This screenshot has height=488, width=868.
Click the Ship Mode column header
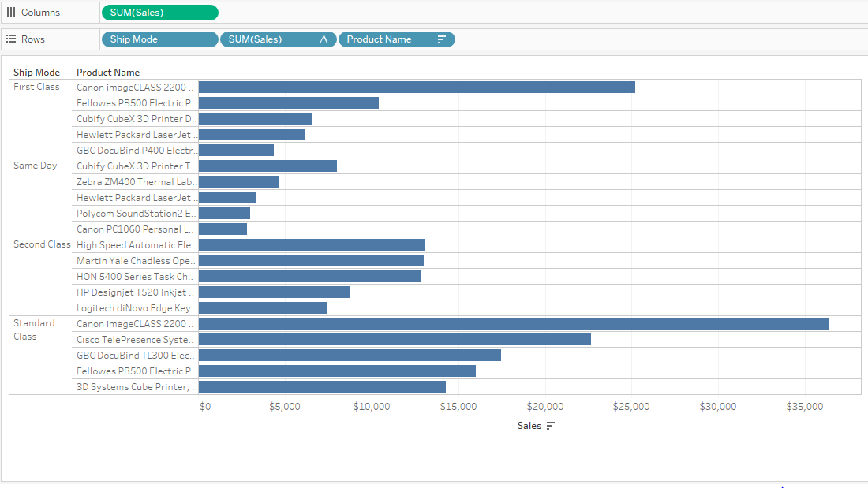pos(36,73)
